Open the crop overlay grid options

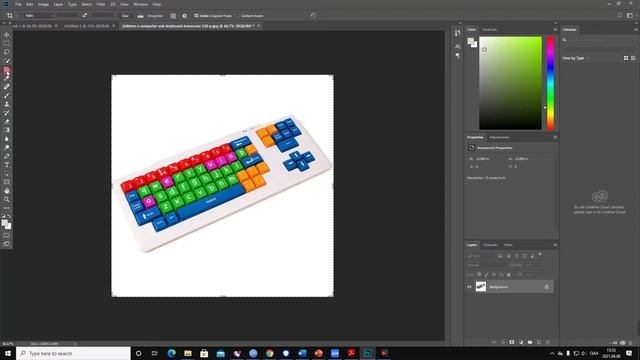[x=173, y=16]
